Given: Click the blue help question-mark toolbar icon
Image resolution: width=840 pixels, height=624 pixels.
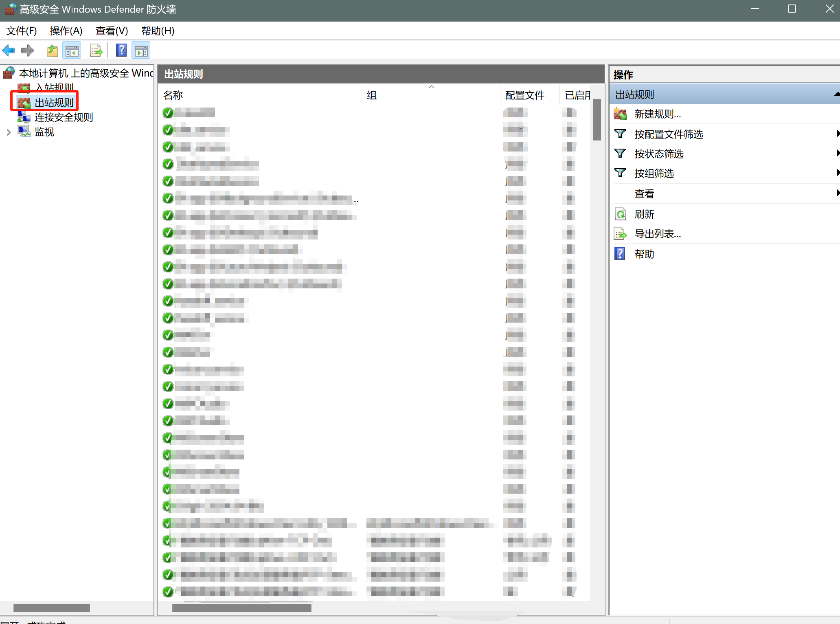Looking at the screenshot, I should coord(121,51).
